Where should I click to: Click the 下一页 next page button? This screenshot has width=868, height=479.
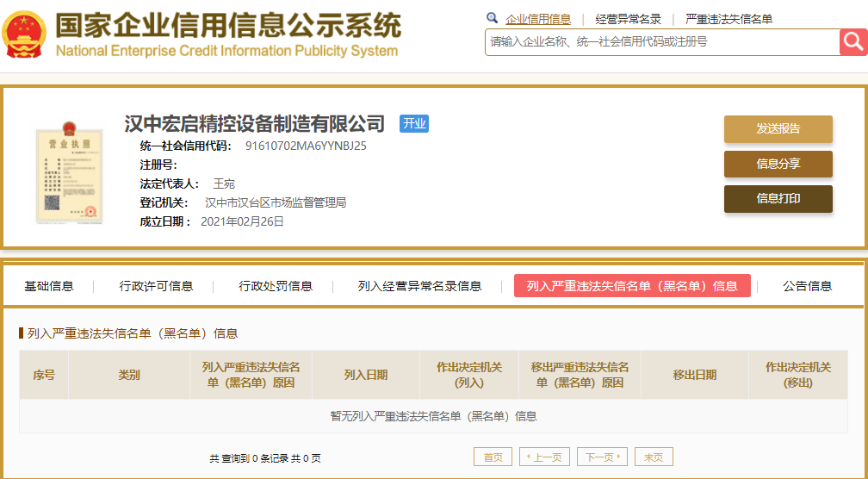click(602, 457)
